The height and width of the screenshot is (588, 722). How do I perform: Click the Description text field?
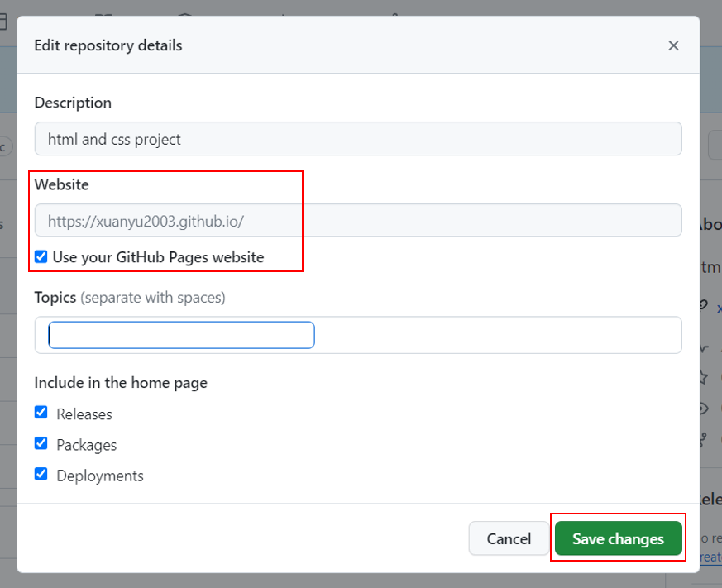(357, 139)
